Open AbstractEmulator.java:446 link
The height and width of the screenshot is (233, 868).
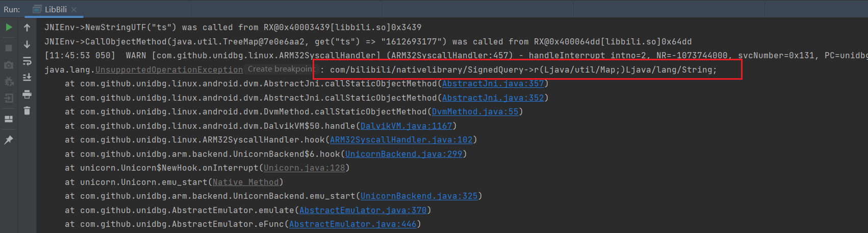tap(352, 224)
